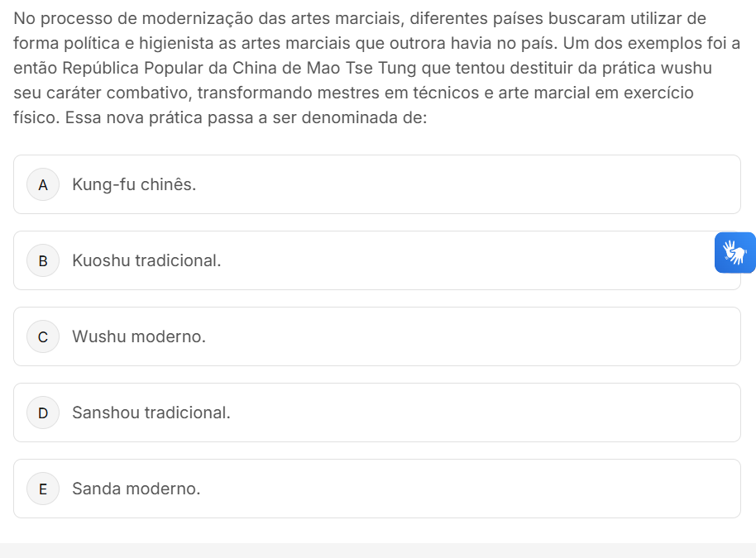Mark the circle labeled C
756x558 pixels.
click(x=43, y=337)
